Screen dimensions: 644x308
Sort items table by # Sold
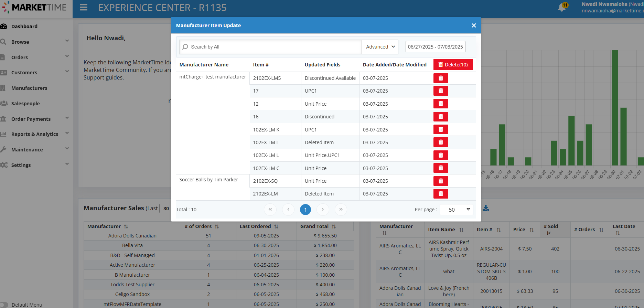point(549,233)
